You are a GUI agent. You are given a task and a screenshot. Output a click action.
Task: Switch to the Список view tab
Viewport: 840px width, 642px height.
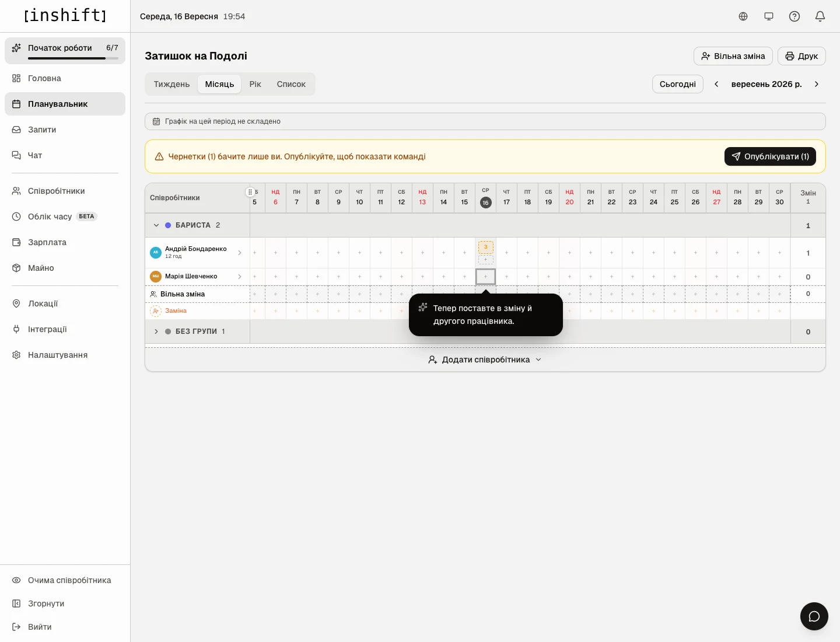(291, 84)
